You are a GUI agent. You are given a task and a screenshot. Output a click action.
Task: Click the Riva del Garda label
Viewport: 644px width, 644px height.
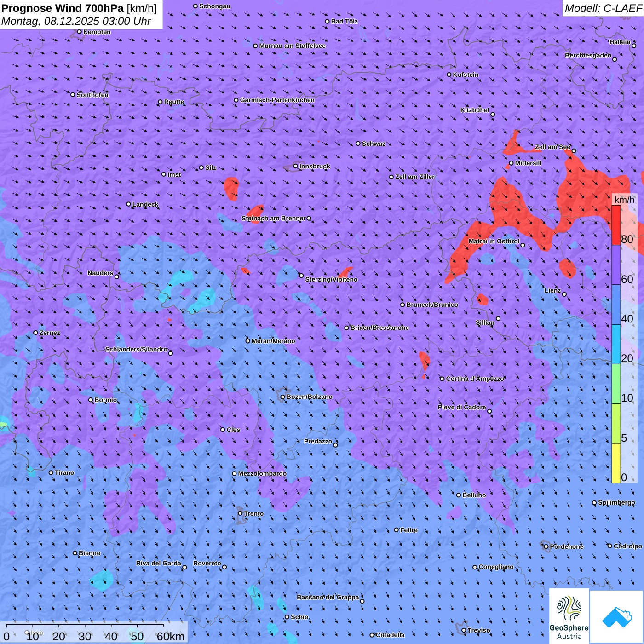[x=158, y=563]
